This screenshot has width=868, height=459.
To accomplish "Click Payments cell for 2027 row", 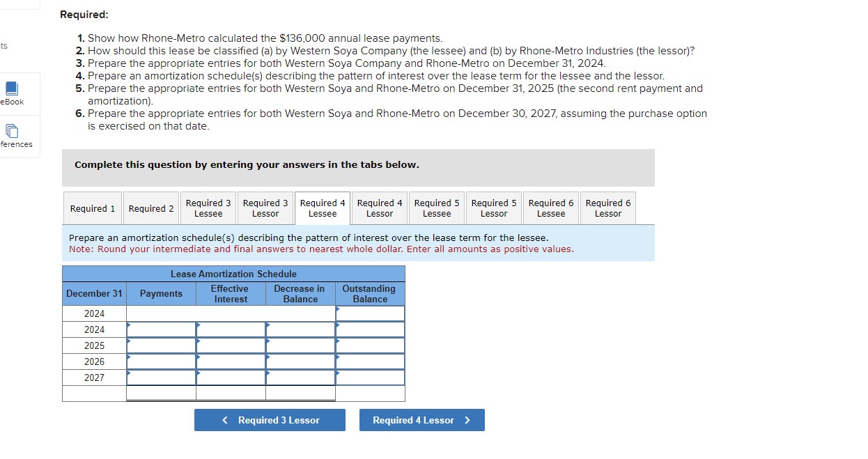I will tap(161, 378).
